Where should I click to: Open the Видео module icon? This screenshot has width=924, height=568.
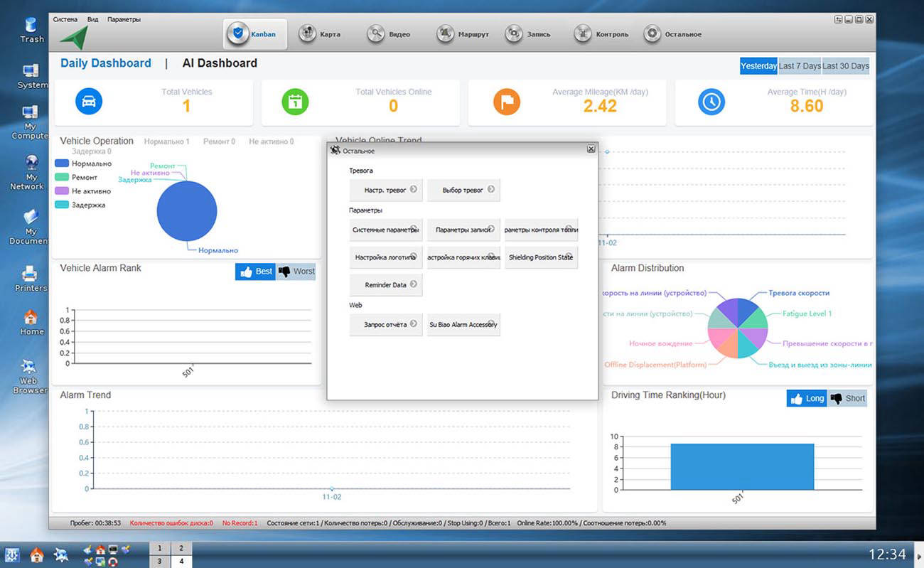point(377,34)
